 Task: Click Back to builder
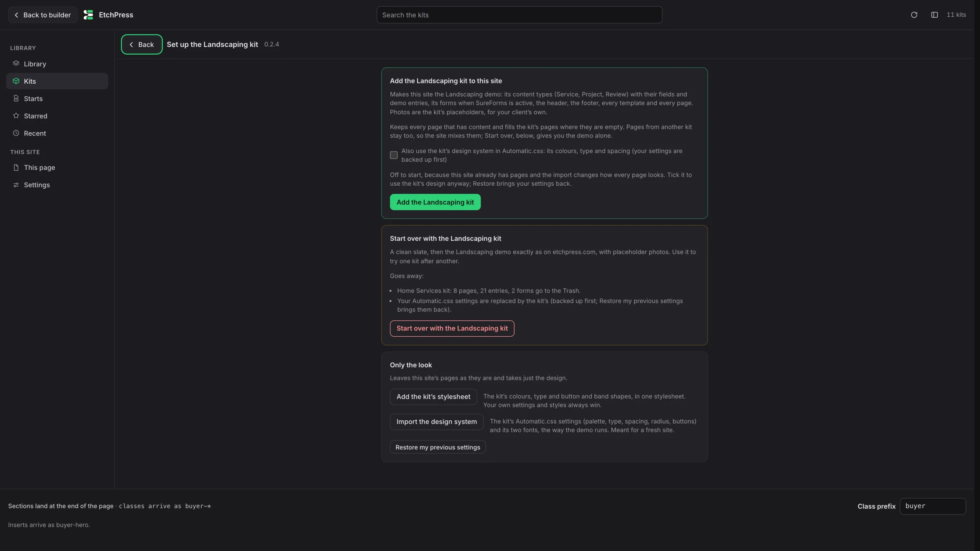point(43,15)
